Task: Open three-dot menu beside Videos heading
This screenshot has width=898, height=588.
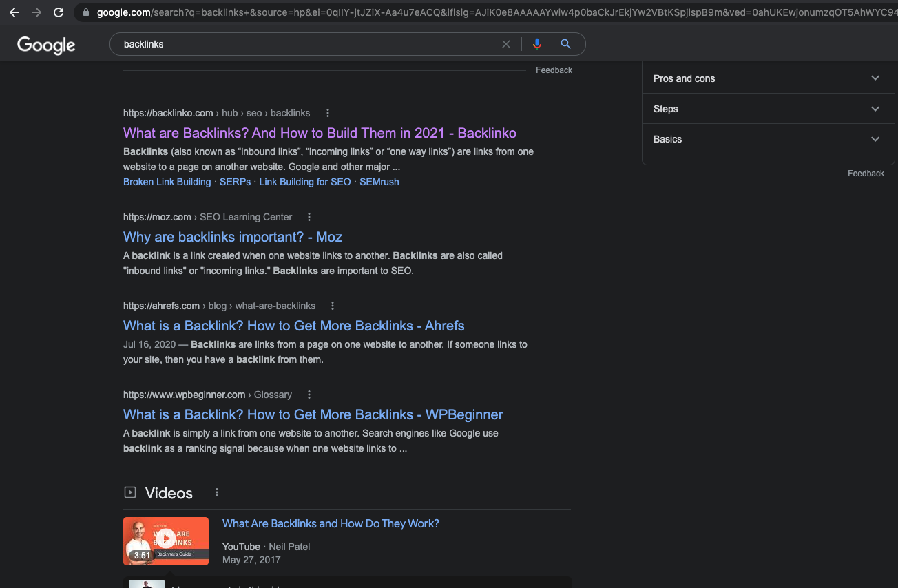Action: pyautogui.click(x=217, y=493)
